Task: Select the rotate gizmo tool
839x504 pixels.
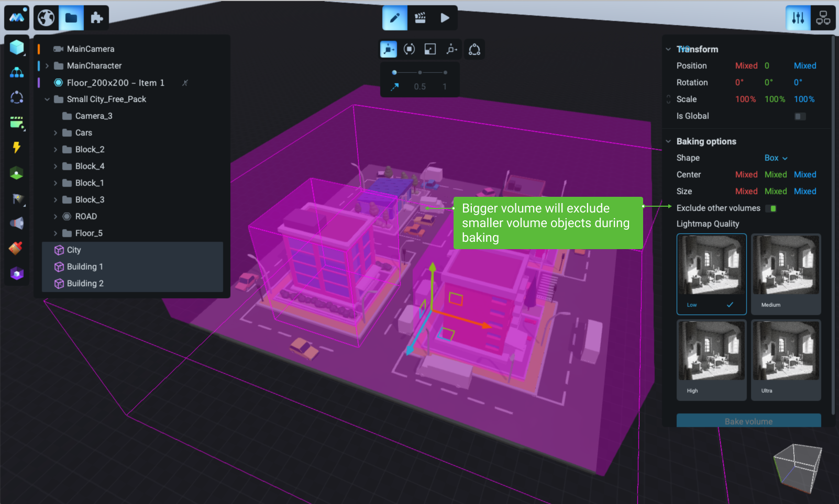Action: point(409,49)
